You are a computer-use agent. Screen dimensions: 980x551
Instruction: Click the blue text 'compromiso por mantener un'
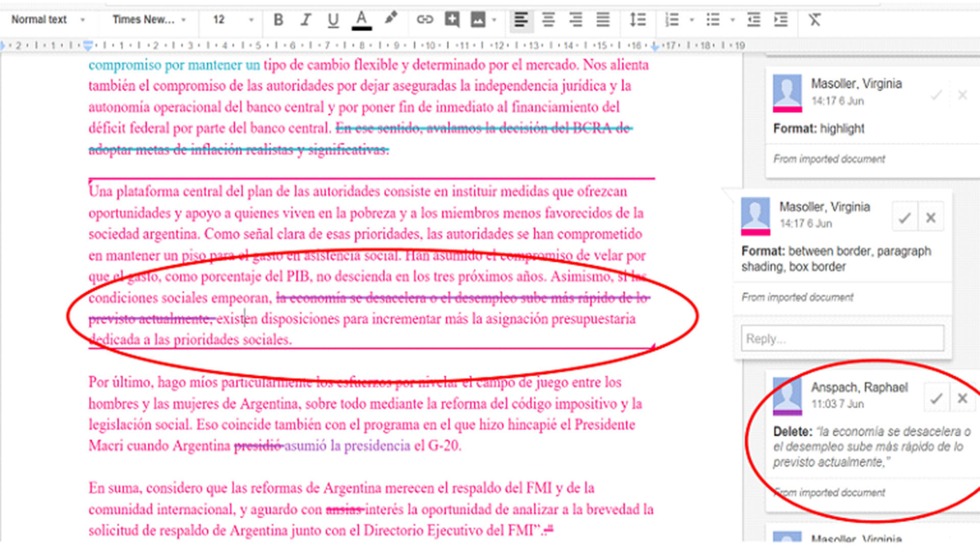click(x=174, y=65)
